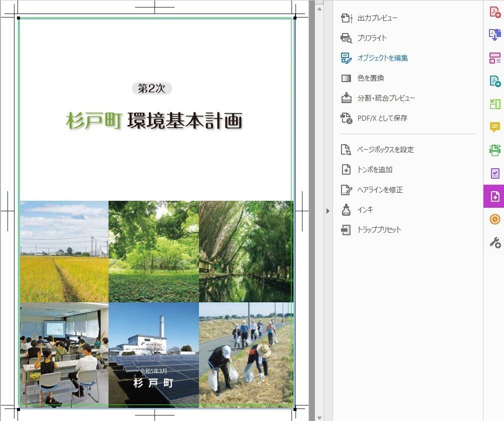504x421 pixels.
Task: Open the green Export PDF sidebar tool
Action: pos(495,81)
